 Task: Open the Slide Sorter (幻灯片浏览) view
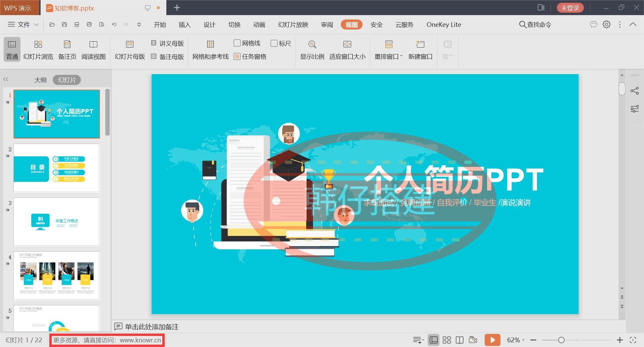tap(38, 49)
